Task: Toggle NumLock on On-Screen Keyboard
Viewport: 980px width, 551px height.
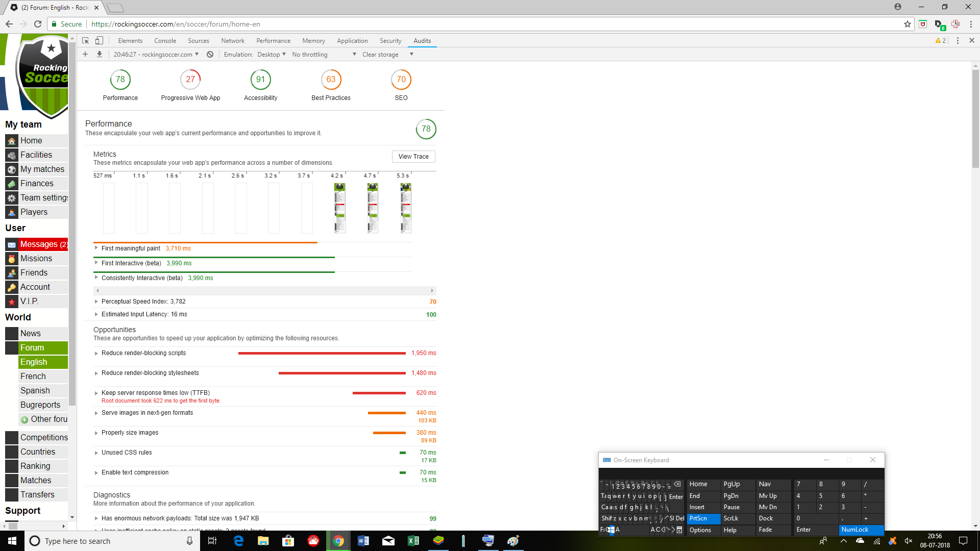Action: (x=861, y=530)
